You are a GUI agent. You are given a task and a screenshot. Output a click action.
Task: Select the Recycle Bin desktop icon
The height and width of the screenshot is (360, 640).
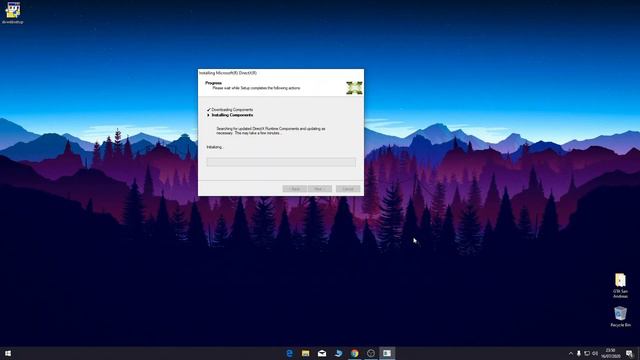click(x=620, y=317)
